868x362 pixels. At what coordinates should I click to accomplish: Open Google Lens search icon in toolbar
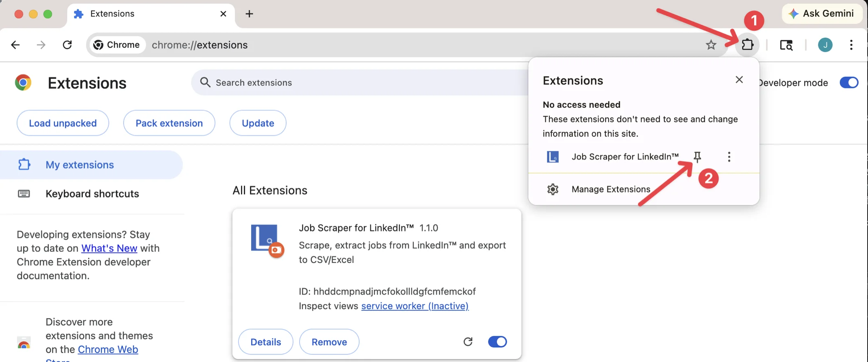pos(786,45)
